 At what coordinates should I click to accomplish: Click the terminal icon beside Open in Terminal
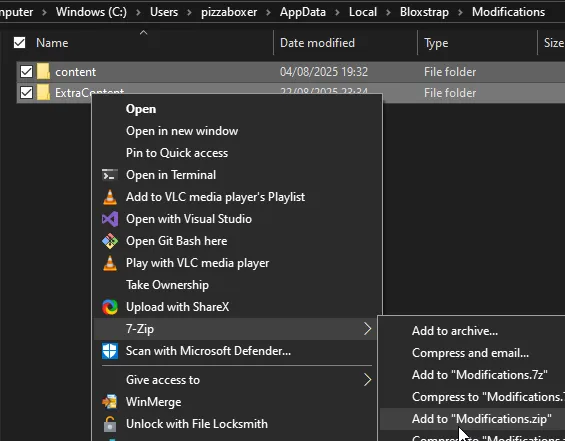coord(110,175)
